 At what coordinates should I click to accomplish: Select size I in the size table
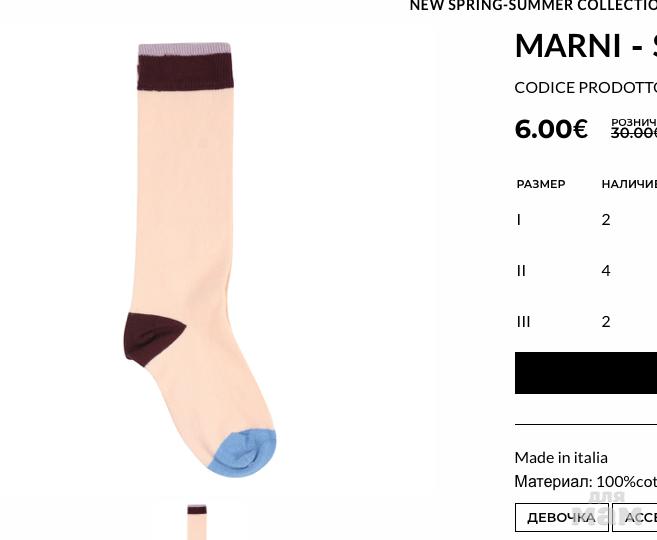coord(519,220)
